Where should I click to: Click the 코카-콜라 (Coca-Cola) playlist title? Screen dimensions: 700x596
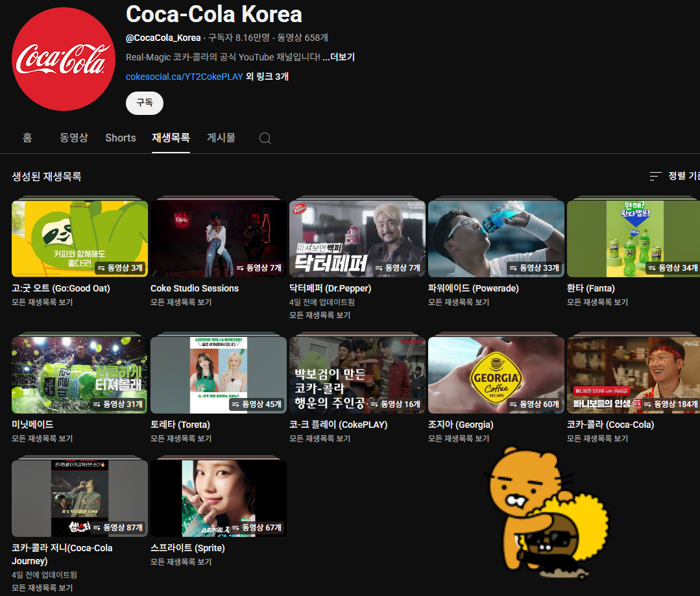tap(610, 425)
